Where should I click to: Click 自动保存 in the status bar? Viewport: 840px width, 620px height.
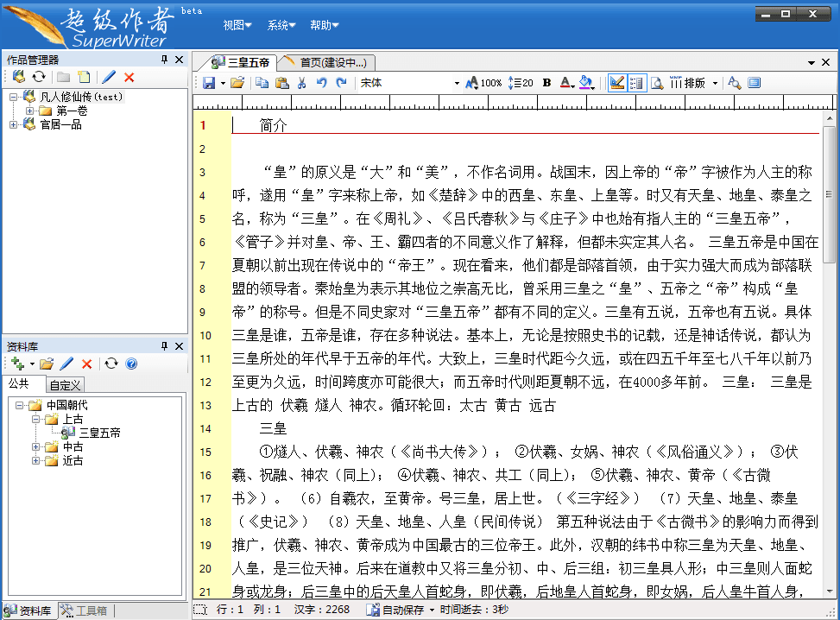(x=401, y=610)
